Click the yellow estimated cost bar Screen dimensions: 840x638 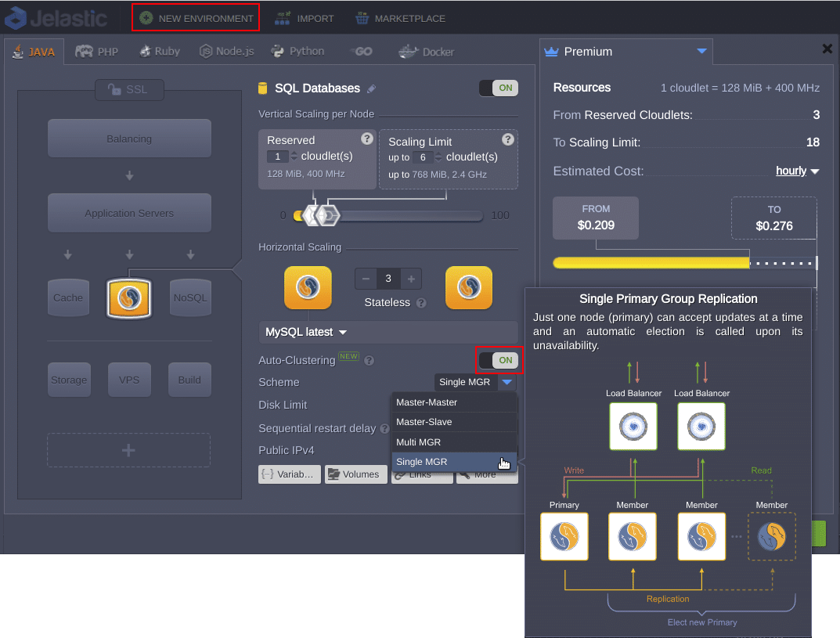pos(651,262)
